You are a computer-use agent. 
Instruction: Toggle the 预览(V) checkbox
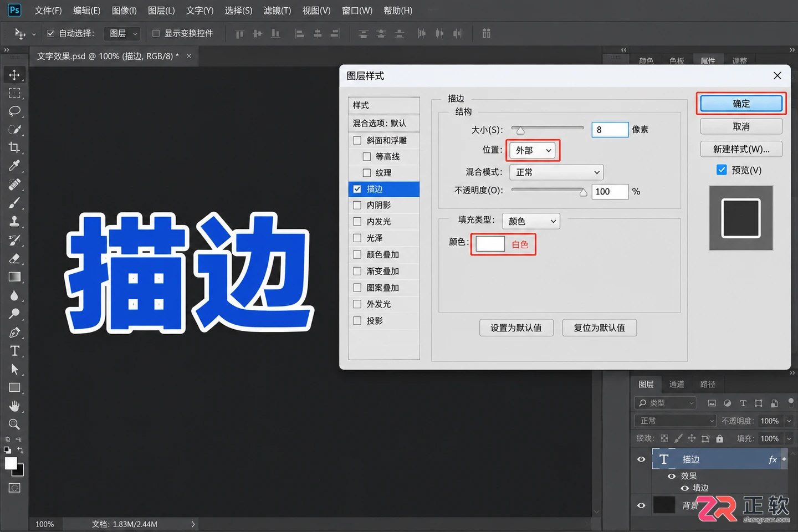click(722, 170)
